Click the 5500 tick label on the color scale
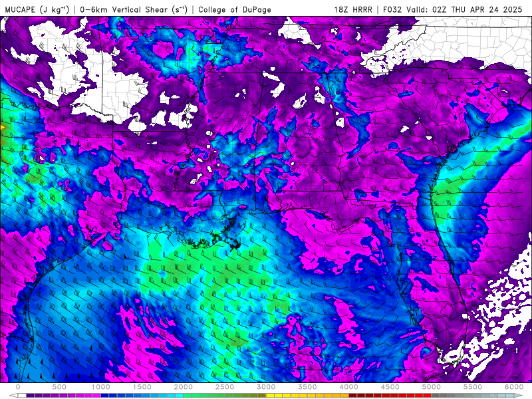 473,387
